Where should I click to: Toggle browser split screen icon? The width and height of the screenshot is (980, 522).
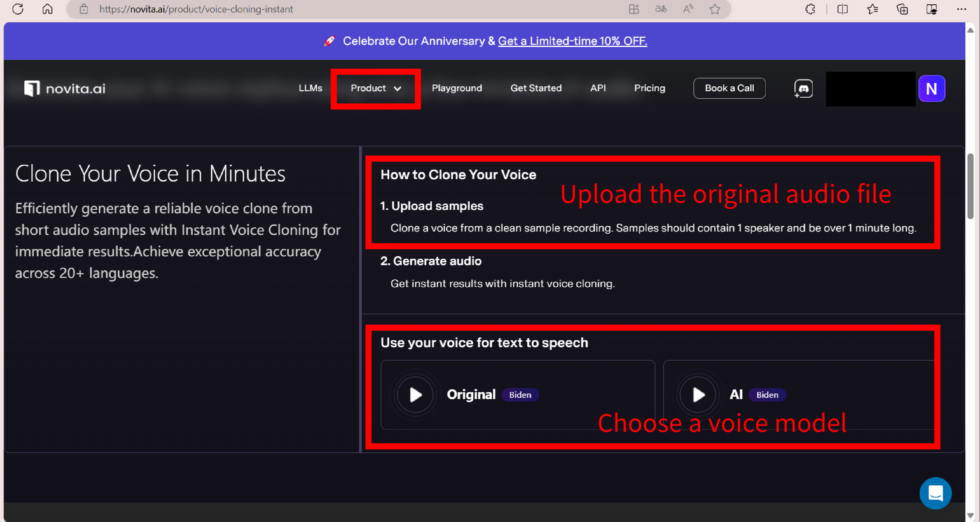842,9
